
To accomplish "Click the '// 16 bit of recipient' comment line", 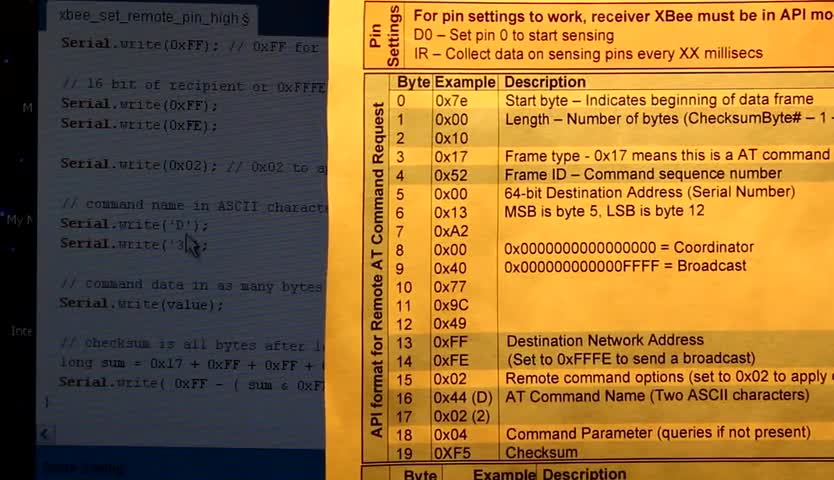I will [x=193, y=86].
